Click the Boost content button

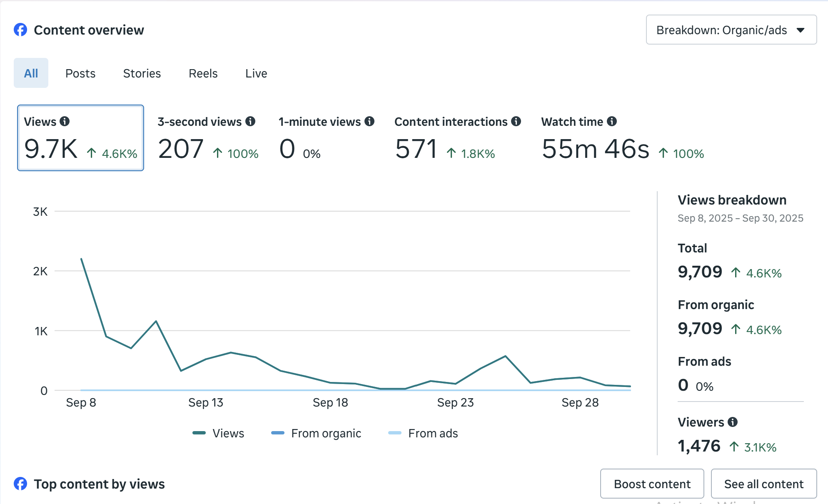tap(652, 484)
